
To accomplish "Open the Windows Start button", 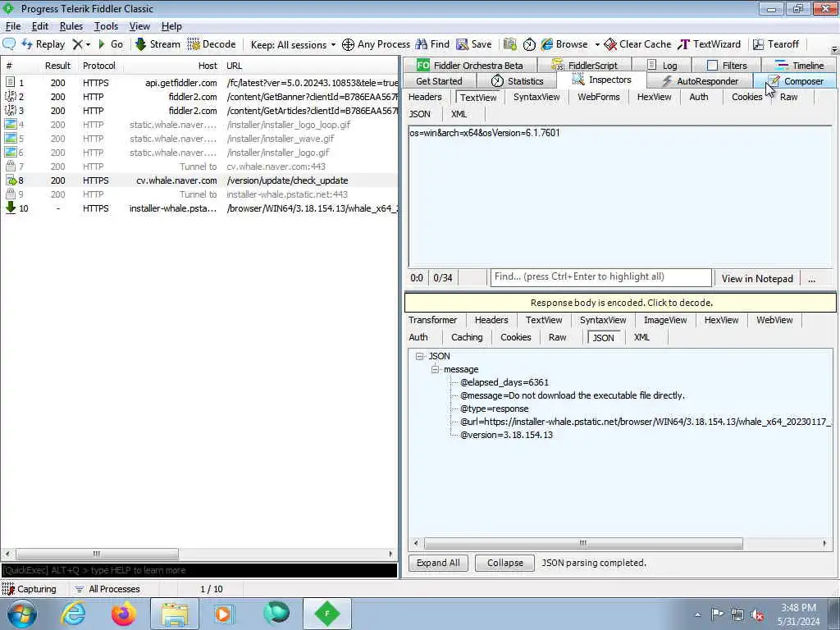I will point(22,614).
